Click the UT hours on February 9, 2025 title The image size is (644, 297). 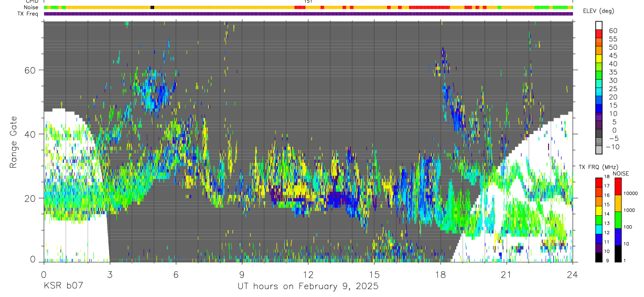tap(308, 287)
